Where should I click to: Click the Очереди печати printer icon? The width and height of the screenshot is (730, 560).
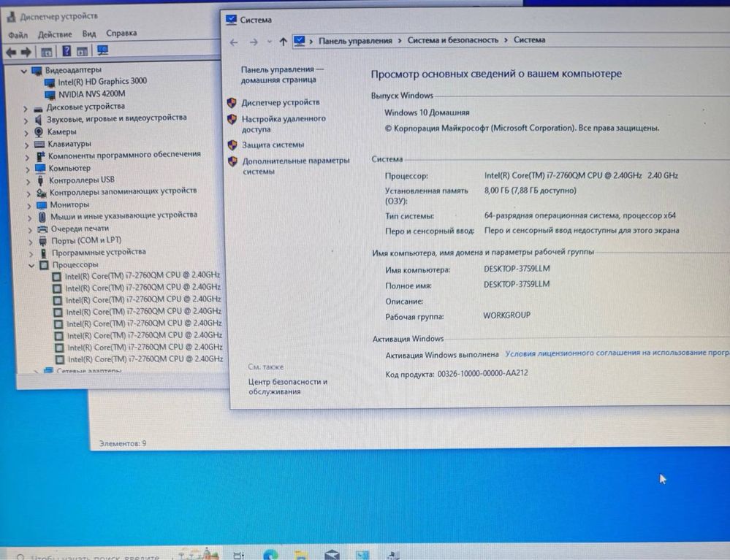pos(42,229)
